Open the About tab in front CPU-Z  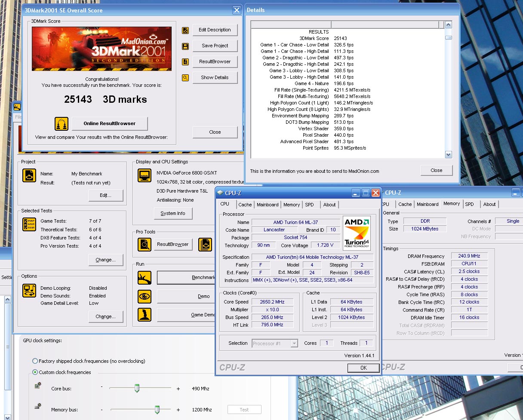click(x=329, y=205)
